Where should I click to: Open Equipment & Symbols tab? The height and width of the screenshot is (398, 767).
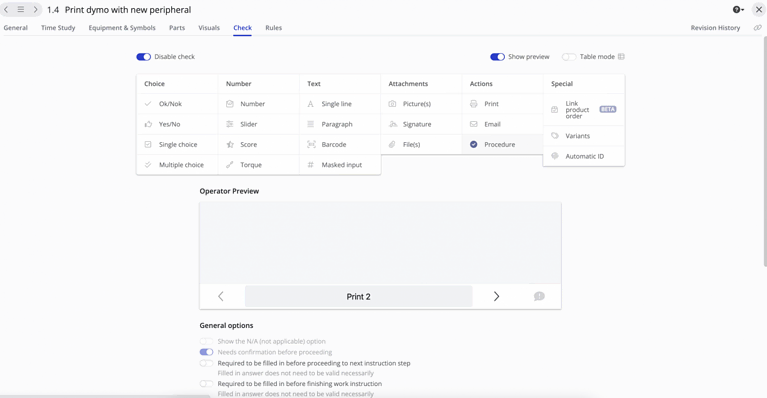[122, 28]
